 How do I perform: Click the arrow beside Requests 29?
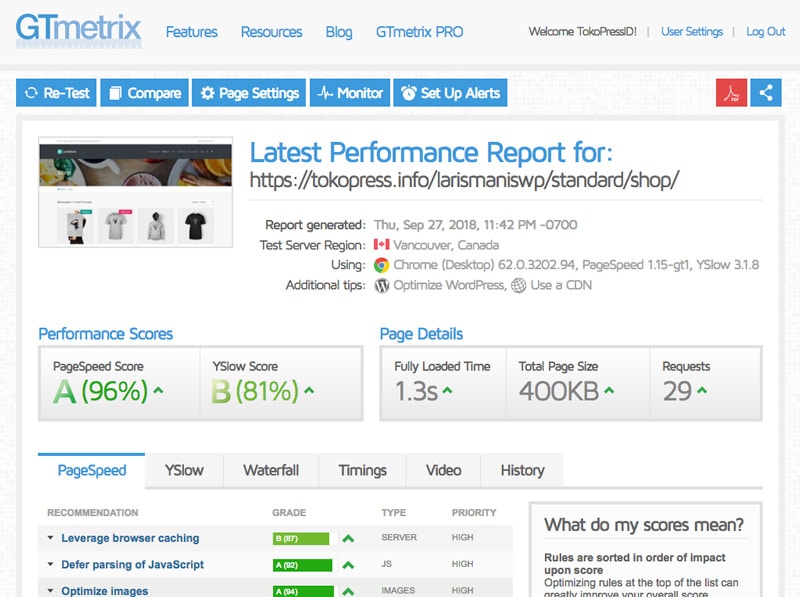click(702, 390)
